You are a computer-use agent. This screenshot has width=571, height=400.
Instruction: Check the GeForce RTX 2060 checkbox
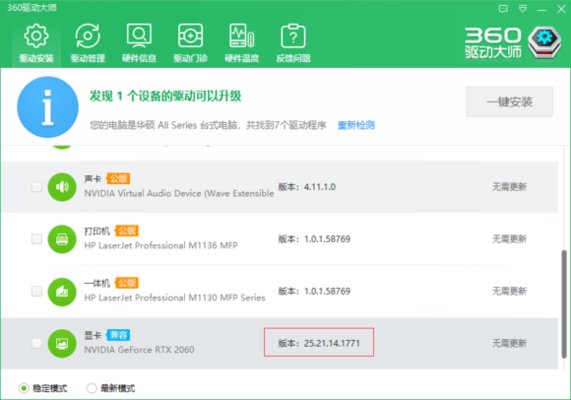[x=36, y=343]
